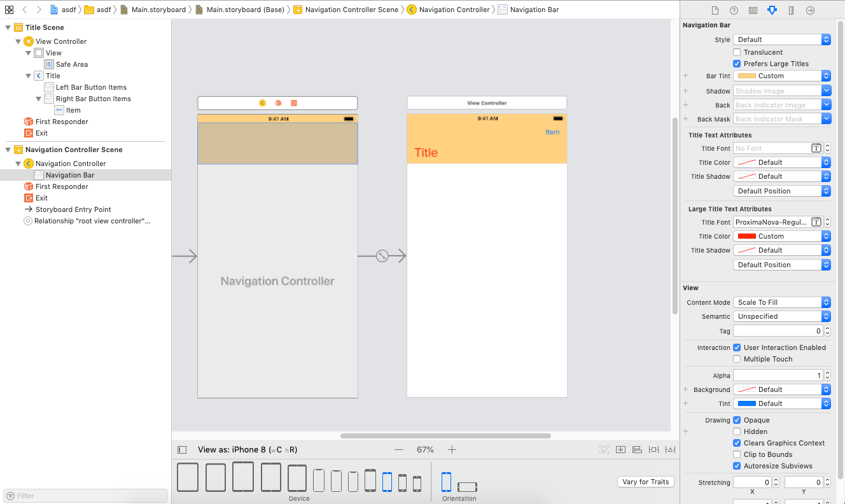Open the Embed In menu icon

click(621, 450)
